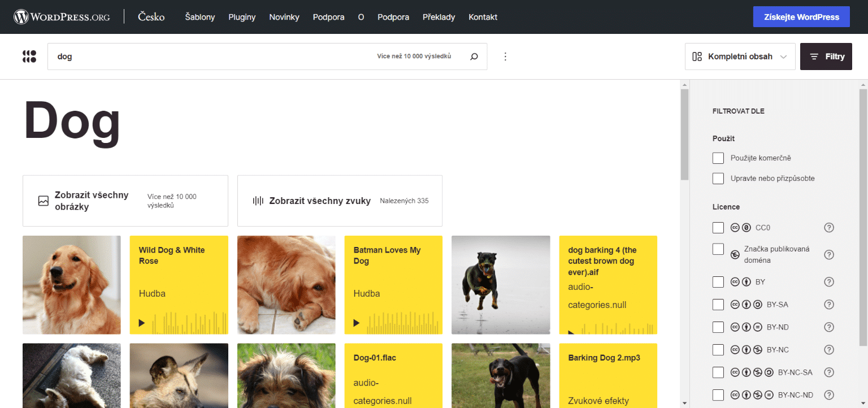Show all images via Zobrazit všechny obrázky
This screenshot has height=408, width=868.
tap(125, 201)
